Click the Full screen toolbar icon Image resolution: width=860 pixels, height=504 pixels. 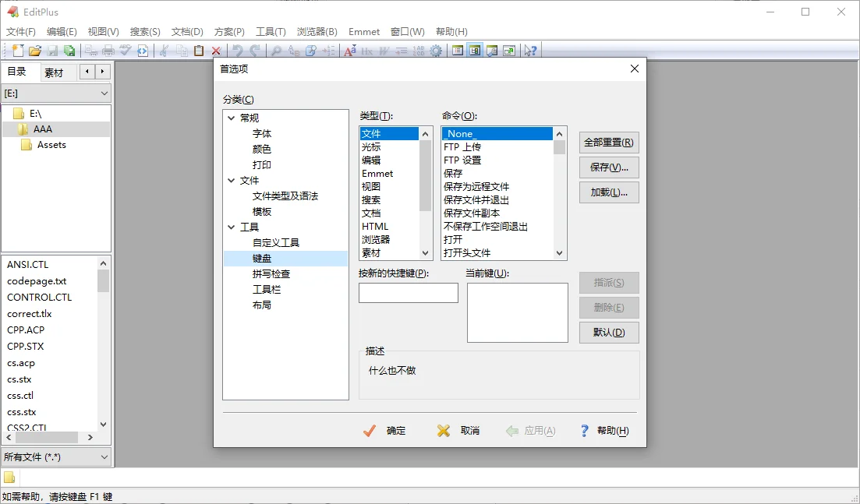509,51
